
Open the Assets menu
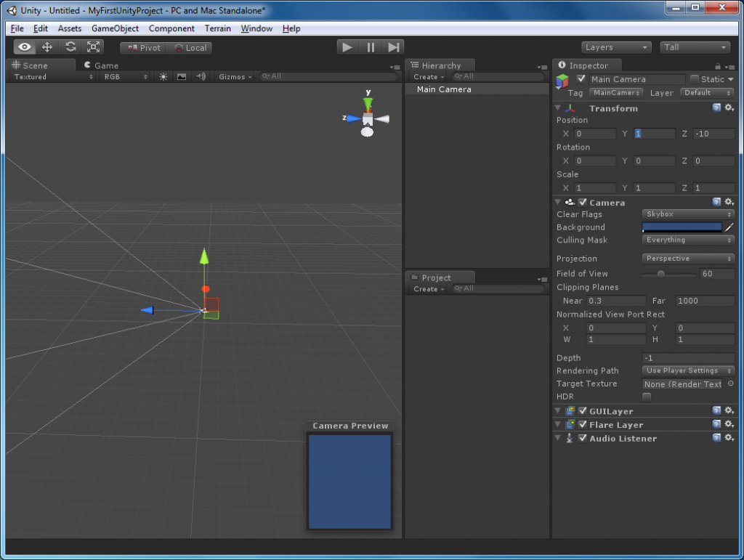[x=69, y=28]
